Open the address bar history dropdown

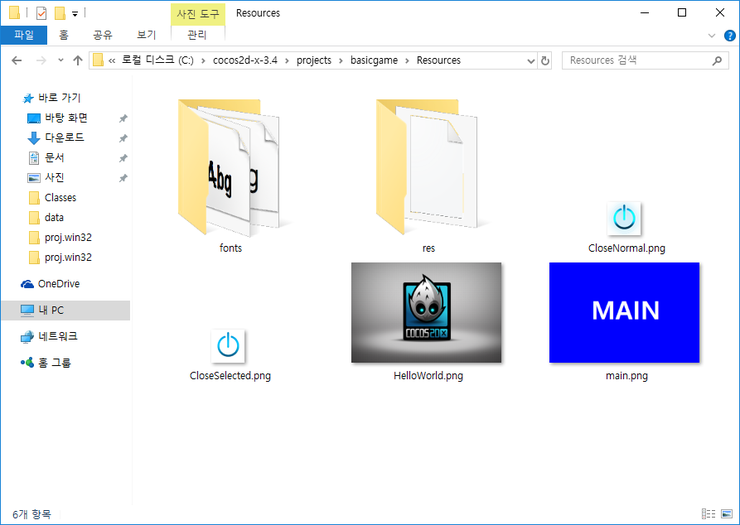[x=530, y=60]
